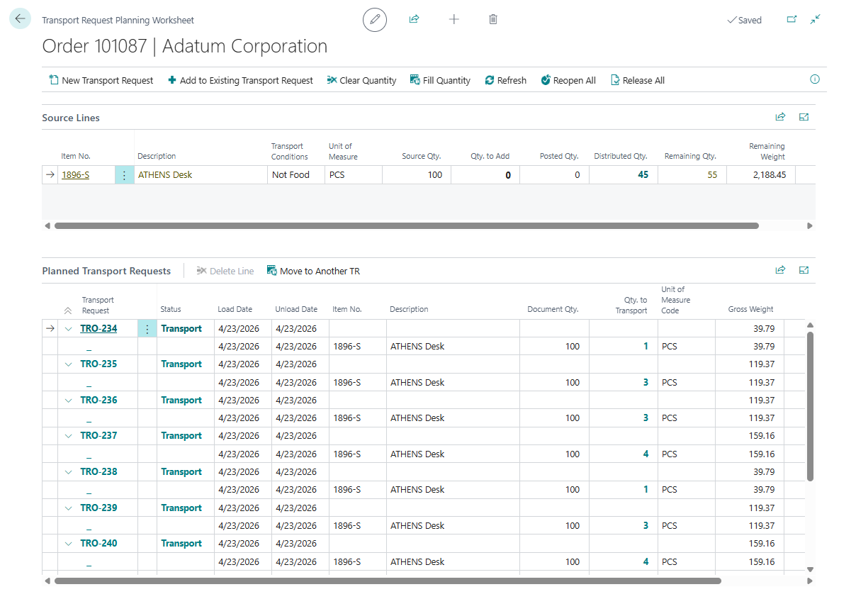
Task: Collapse the TRO-234 row group
Action: (x=69, y=329)
